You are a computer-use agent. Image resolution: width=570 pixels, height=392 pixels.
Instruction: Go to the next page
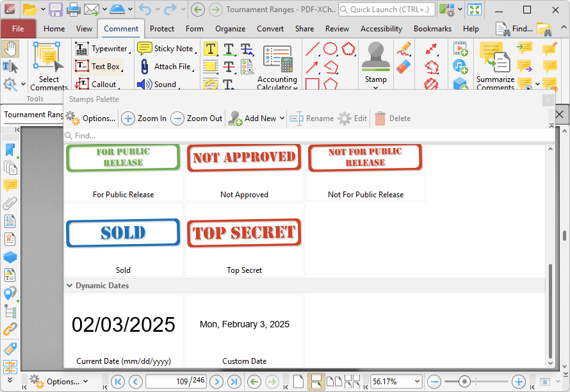[216, 382]
